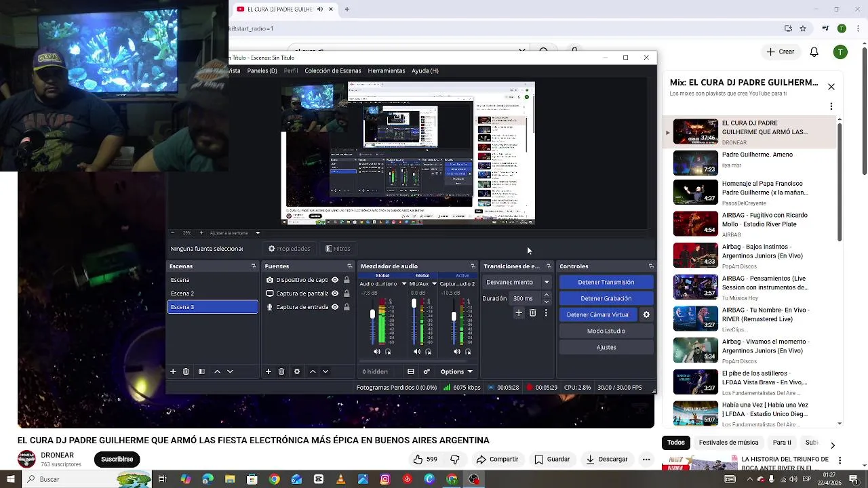Mute the Mic/Aux speaker icon

pyautogui.click(x=417, y=352)
